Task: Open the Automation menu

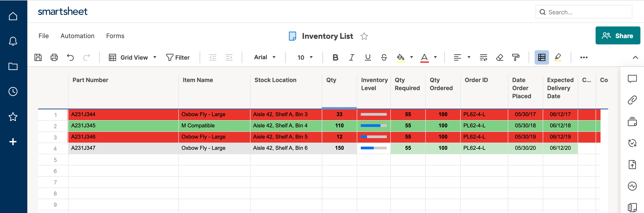Action: tap(77, 36)
